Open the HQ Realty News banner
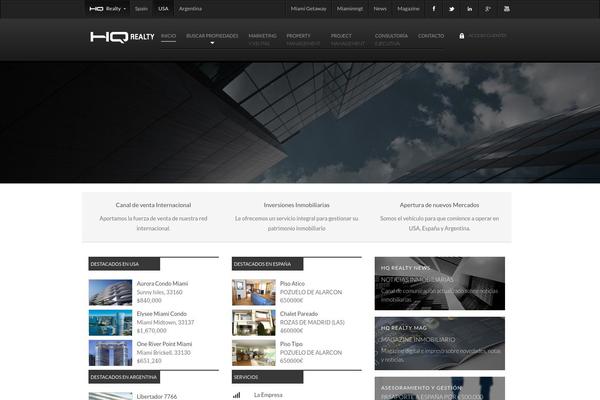 tap(440, 283)
